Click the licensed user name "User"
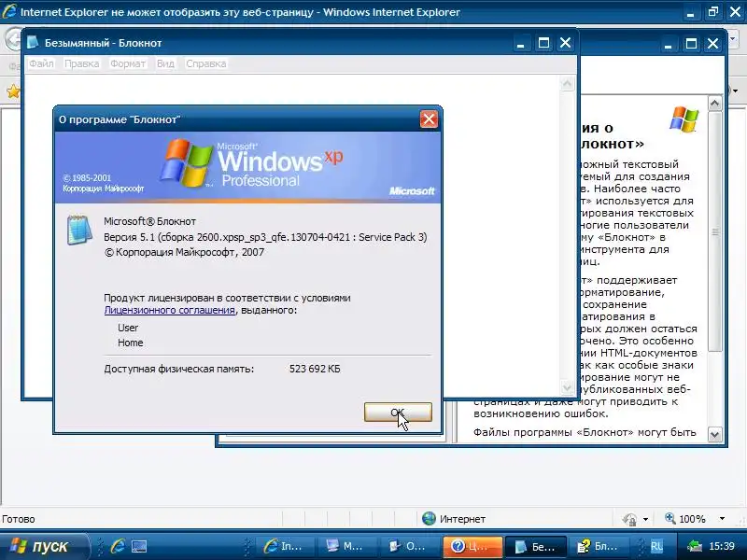 click(x=128, y=328)
